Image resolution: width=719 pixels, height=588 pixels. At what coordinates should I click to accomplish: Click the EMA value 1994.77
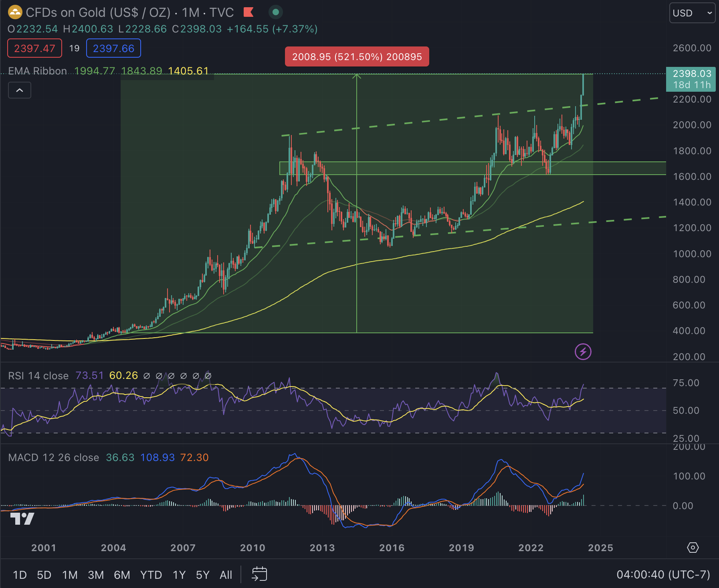click(x=95, y=71)
